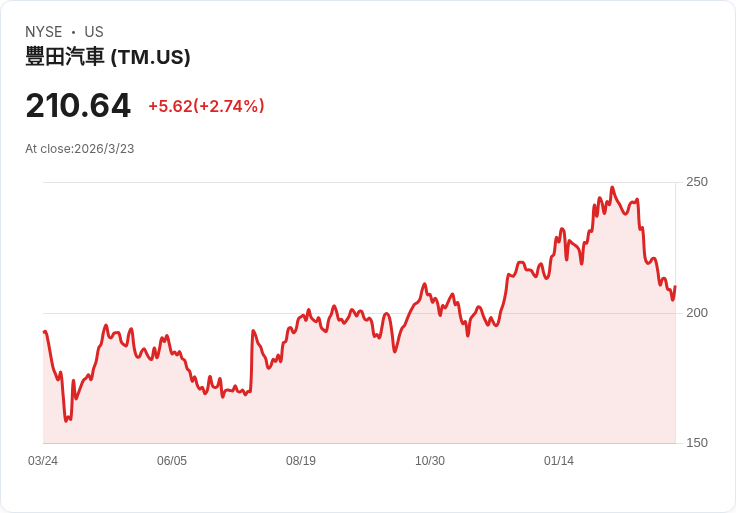This screenshot has width=736, height=513.
Task: Click the 豐田汽車 (TM.US) stock title
Action: [x=108, y=57]
